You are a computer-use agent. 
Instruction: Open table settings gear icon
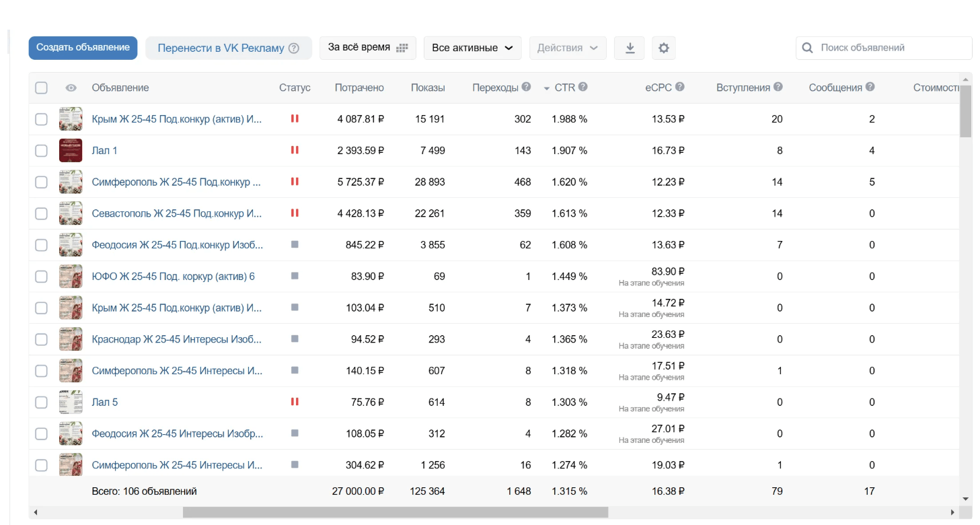(664, 48)
